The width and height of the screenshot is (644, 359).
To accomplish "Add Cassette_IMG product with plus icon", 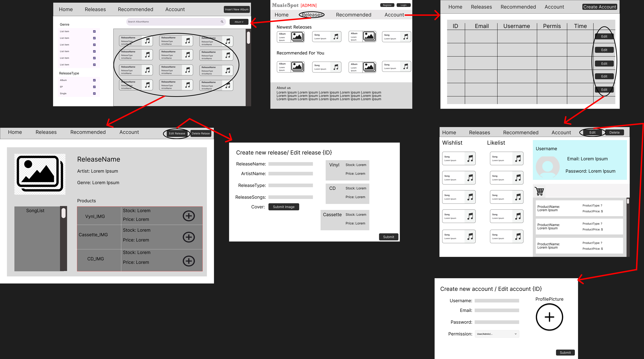I will click(x=189, y=237).
